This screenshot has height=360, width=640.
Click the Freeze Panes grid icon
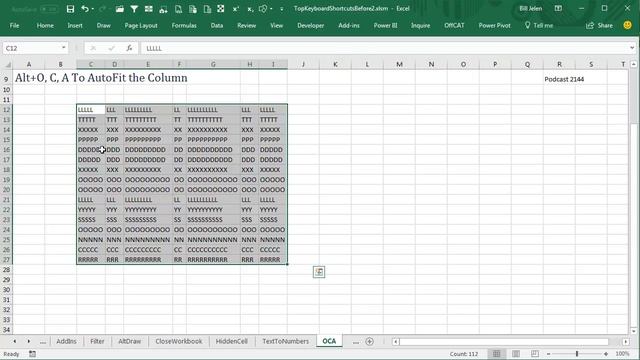point(149,9)
